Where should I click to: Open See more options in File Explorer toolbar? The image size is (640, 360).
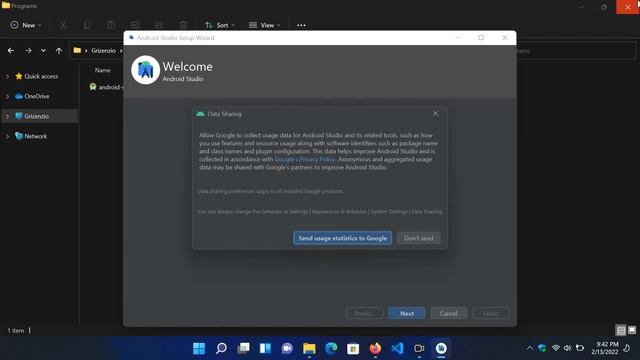(301, 25)
